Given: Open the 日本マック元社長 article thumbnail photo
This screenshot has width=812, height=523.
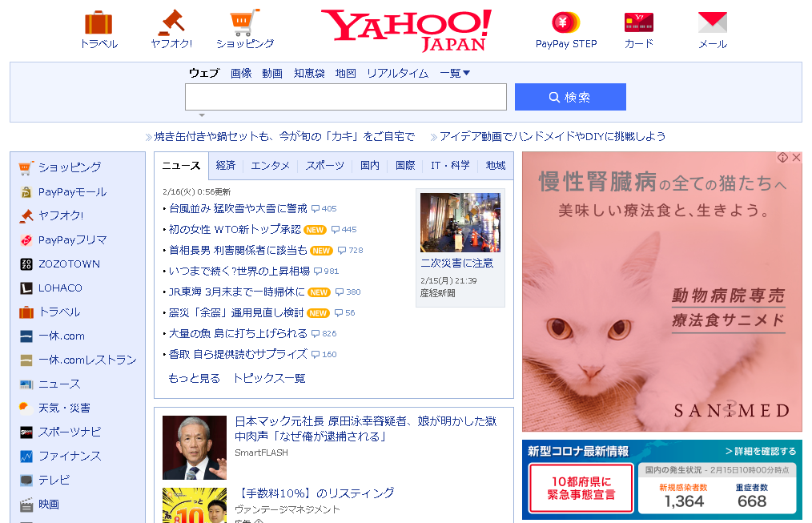Looking at the screenshot, I should tap(195, 448).
